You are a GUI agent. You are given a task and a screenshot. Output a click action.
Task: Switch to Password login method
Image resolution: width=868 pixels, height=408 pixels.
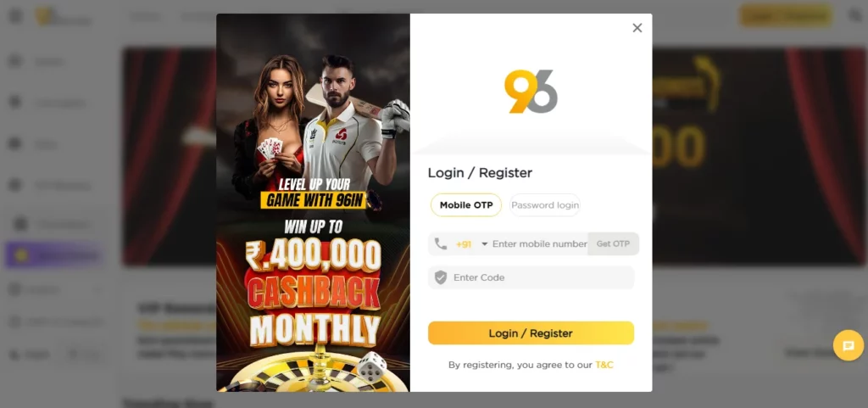point(545,204)
